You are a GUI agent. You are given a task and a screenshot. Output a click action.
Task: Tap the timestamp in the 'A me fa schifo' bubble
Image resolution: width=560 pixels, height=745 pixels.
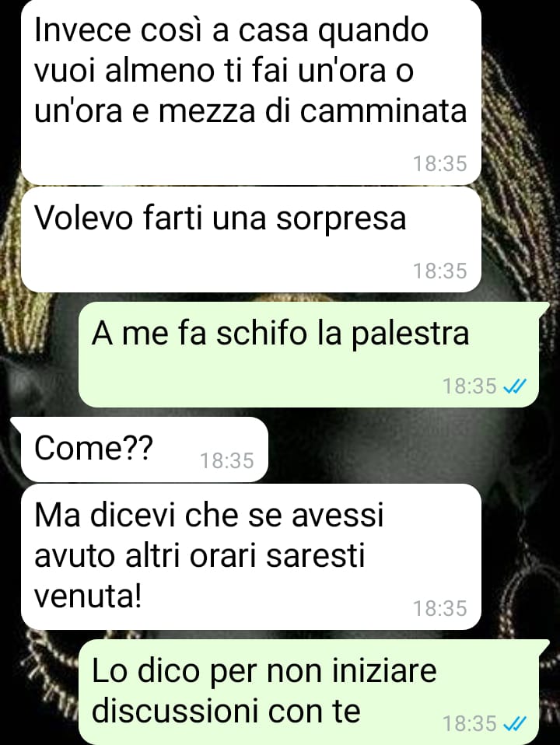tap(470, 386)
